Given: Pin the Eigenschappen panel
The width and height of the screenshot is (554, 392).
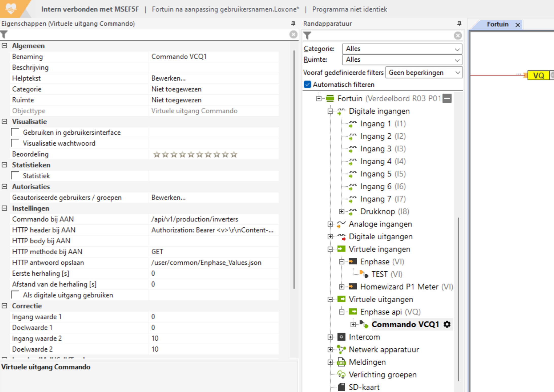Looking at the screenshot, I should (x=293, y=24).
